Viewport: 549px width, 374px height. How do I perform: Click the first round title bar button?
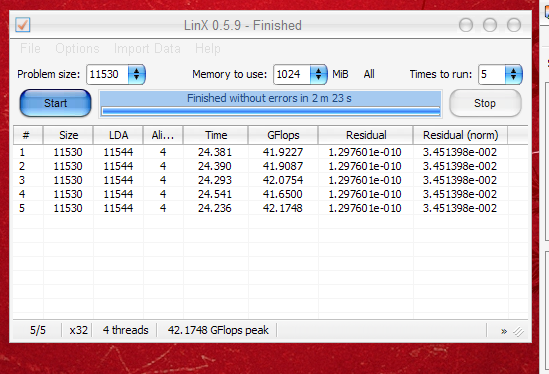[466, 25]
